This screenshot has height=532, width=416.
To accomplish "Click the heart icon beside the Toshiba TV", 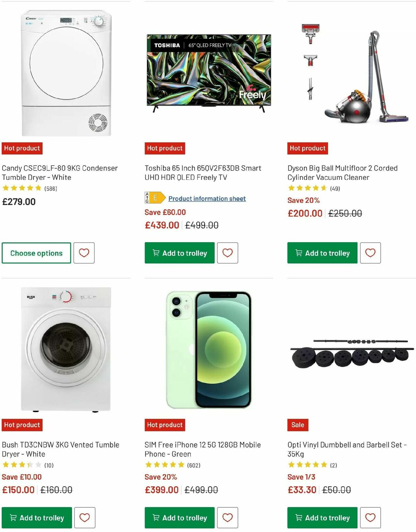I will click(227, 253).
